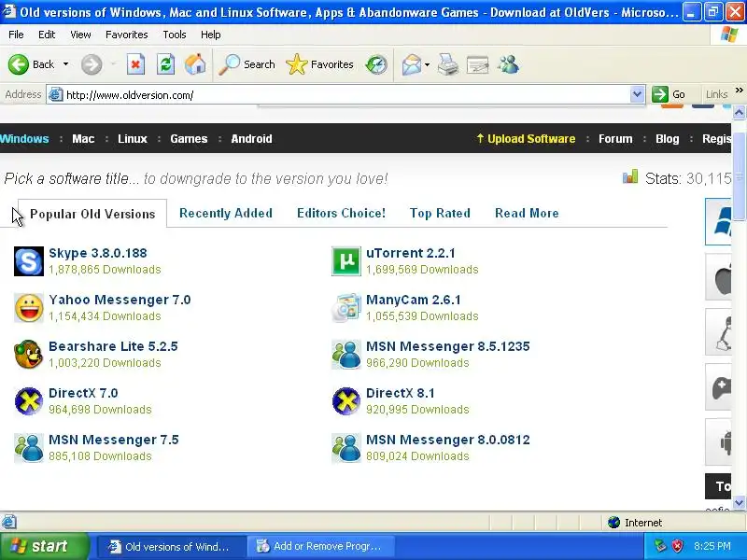
Task: Open the Edit menu
Action: click(x=47, y=35)
